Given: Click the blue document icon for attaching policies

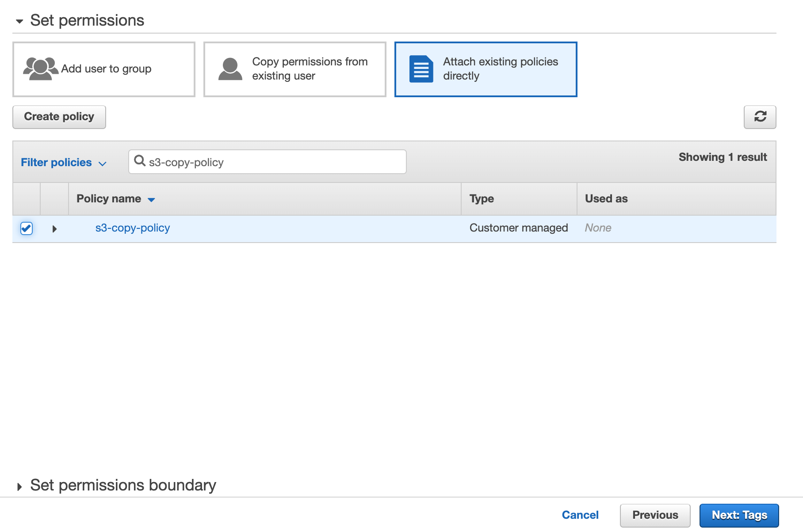Looking at the screenshot, I should point(421,69).
